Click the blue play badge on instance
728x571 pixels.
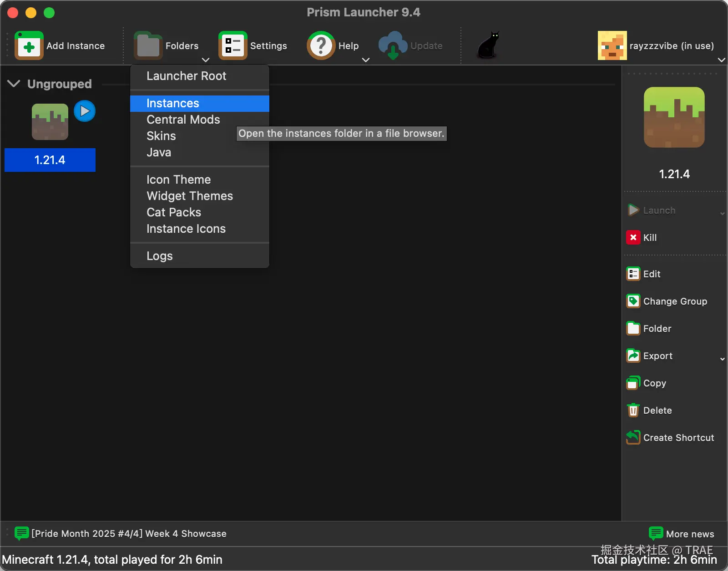(x=85, y=111)
